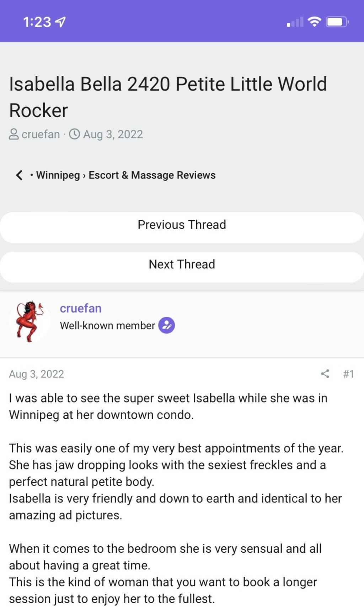
Task: Tap the thread date under title
Action: click(113, 134)
